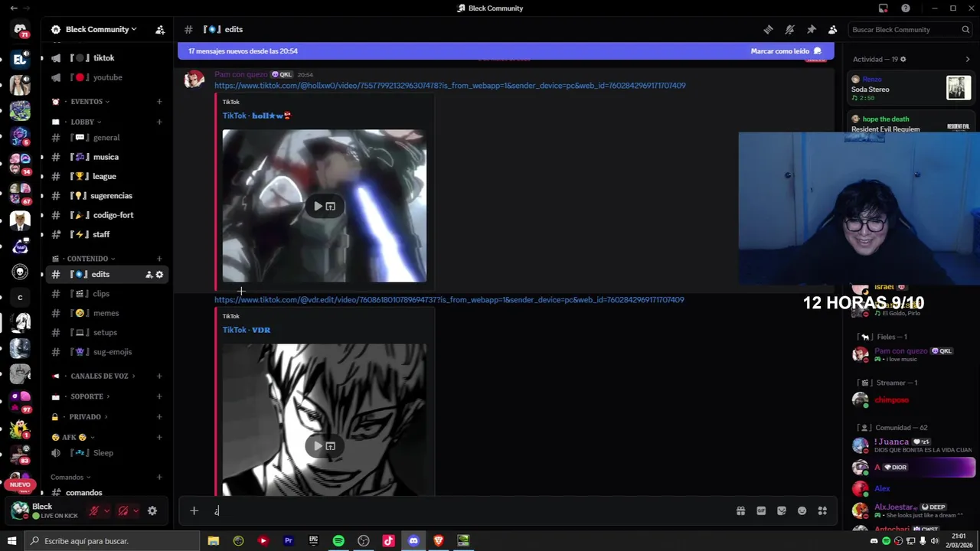Viewport: 980px width, 551px height.
Task: Expand the PRIVADO category
Action: tap(85, 417)
